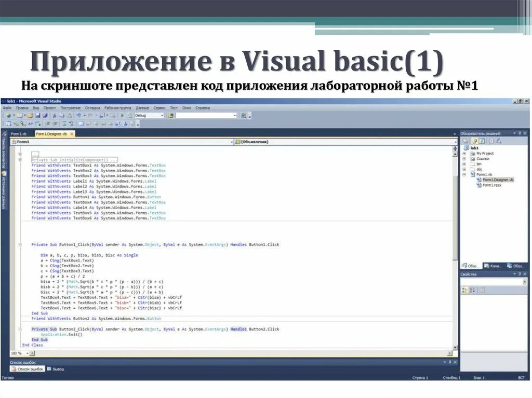This screenshot has height=398, width=532.
Task: Close the Form1.Designer.vb tab
Action: [x=72, y=134]
